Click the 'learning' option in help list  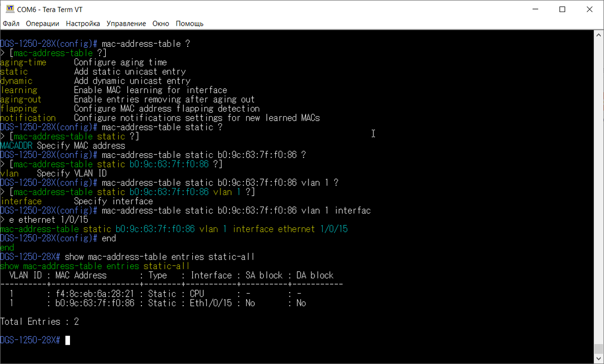(x=19, y=90)
